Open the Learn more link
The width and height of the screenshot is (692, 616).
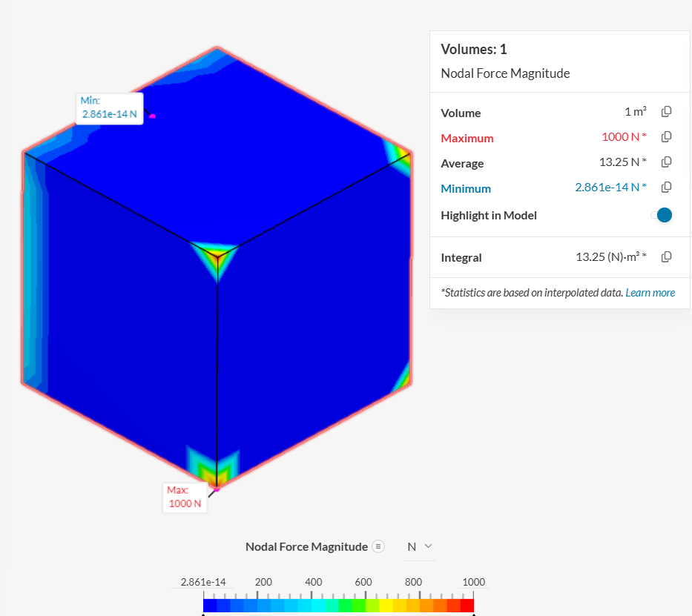(x=650, y=293)
